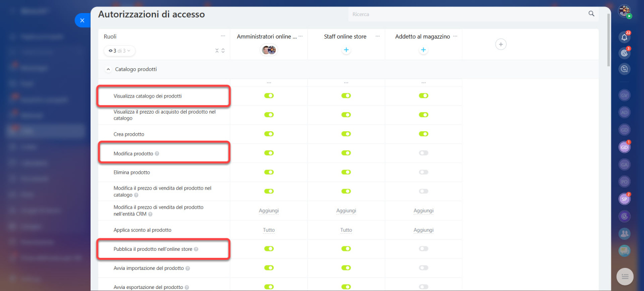Add member to Addetto al magazzino role
The width and height of the screenshot is (644, 291).
(x=423, y=50)
